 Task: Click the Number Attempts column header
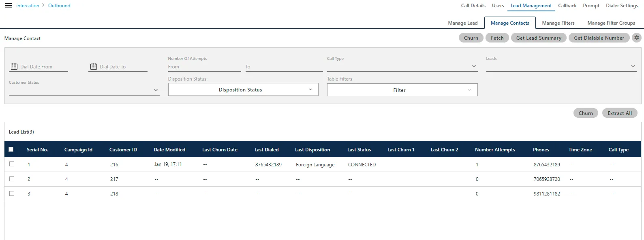click(x=495, y=149)
